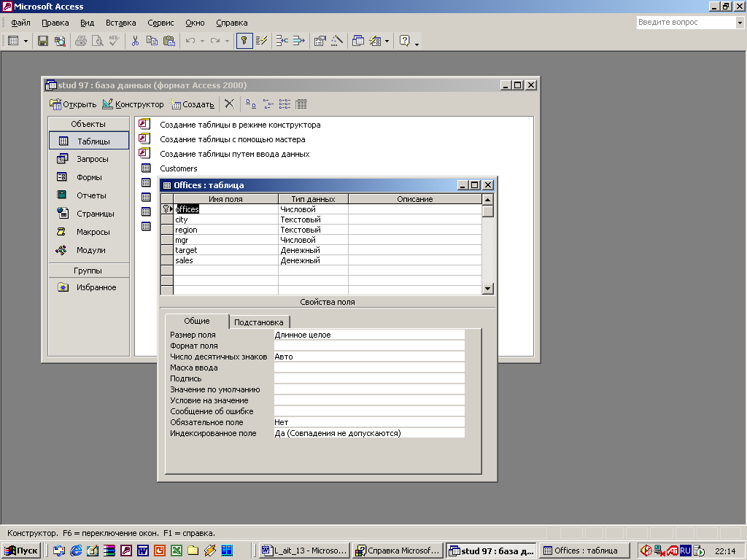Open the Справка menu

tap(231, 23)
